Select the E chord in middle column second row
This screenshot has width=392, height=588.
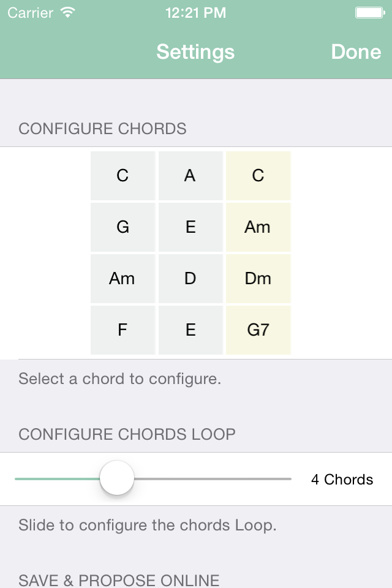190,227
